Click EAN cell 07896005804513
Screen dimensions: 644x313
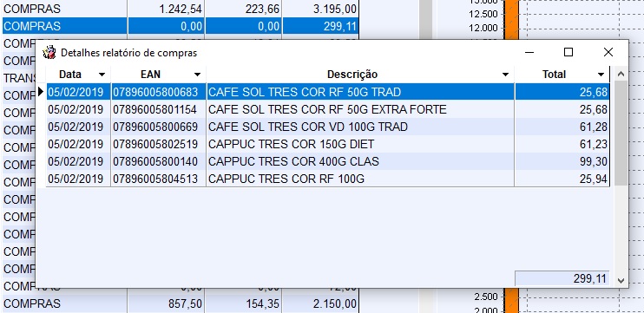[x=158, y=179]
